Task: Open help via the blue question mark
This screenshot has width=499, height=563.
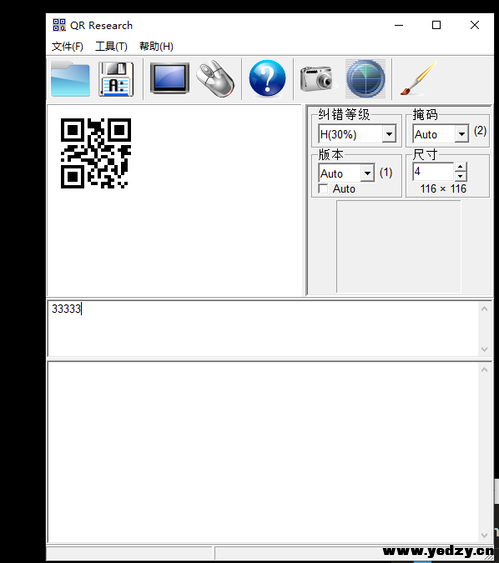Action: (267, 78)
